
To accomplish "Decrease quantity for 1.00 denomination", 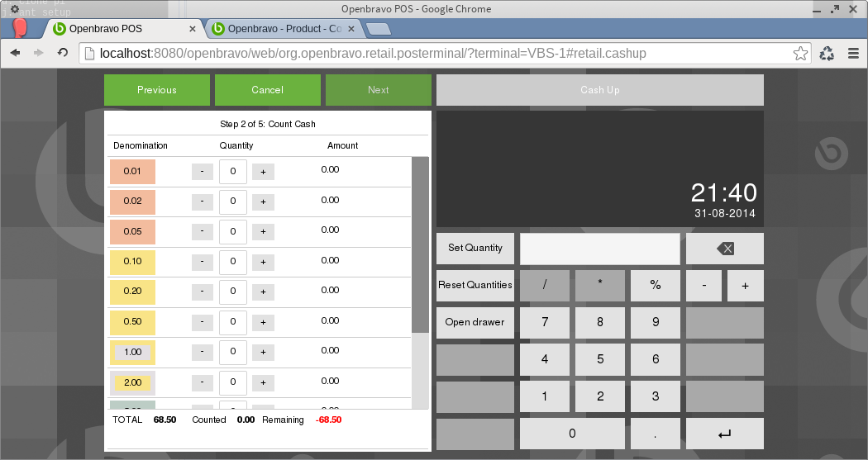I will coord(202,352).
